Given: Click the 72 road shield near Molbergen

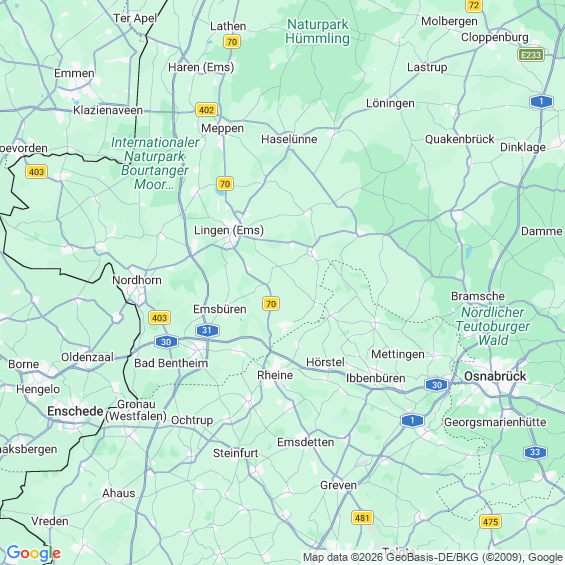Looking at the screenshot, I should point(474,5).
